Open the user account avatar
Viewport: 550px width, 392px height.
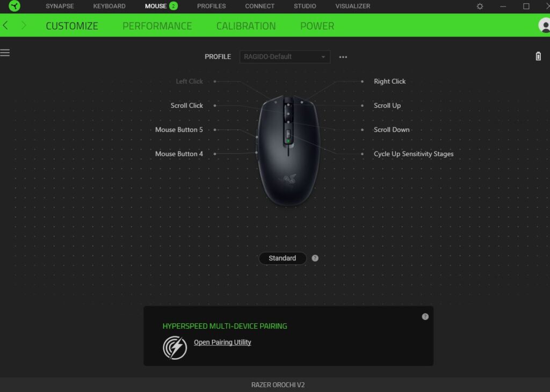click(x=545, y=25)
